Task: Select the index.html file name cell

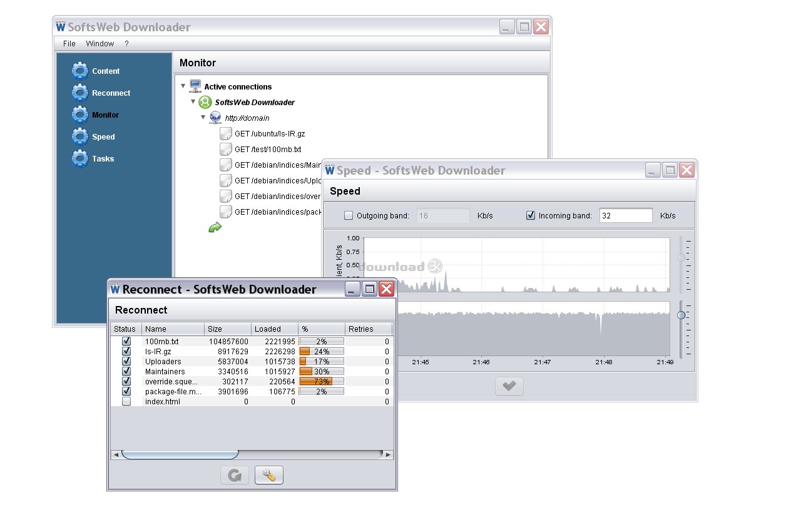Action: click(173, 401)
